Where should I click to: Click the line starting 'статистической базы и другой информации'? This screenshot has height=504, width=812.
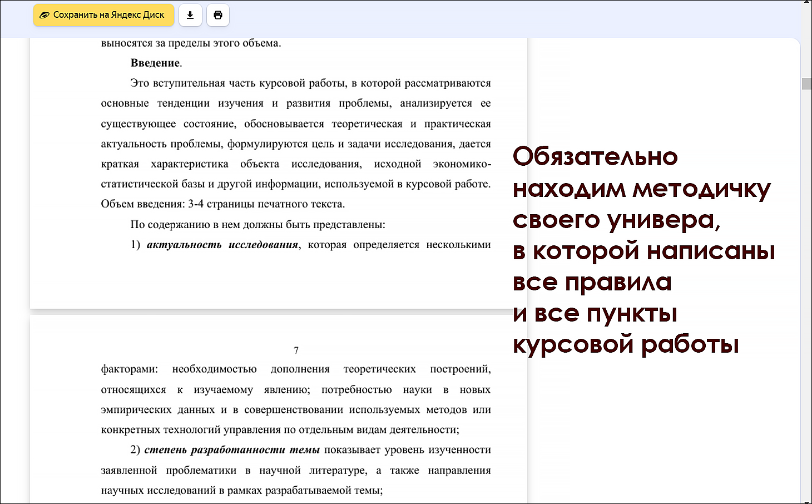pos(296,184)
